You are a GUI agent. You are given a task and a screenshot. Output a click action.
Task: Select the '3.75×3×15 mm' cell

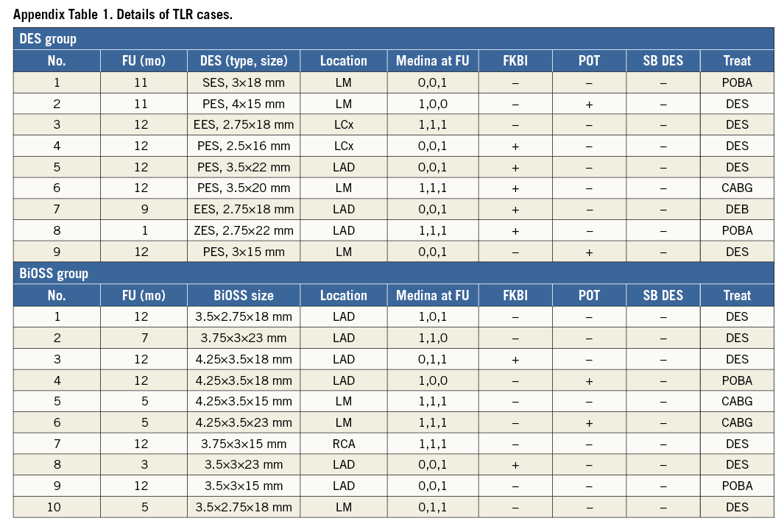(243, 444)
